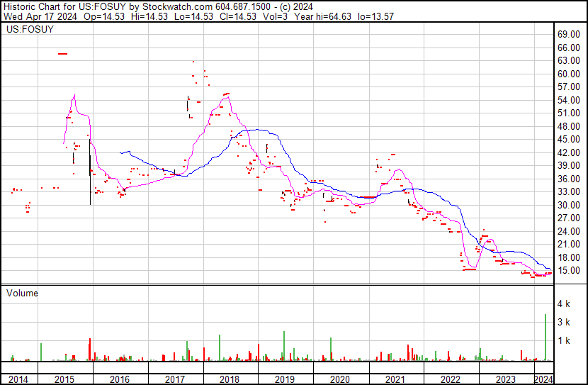Choose the 2019 year marker
The height and width of the screenshot is (385, 588).
click(x=285, y=379)
